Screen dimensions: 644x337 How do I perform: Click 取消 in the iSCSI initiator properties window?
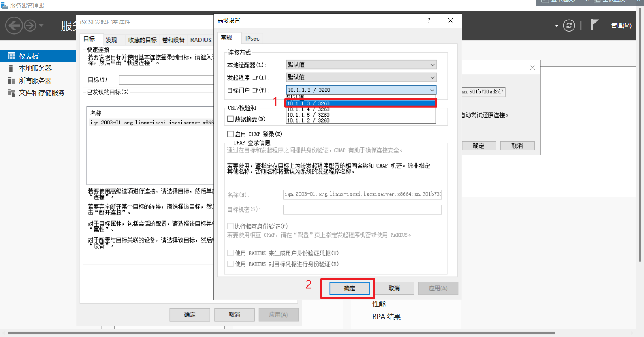234,315
